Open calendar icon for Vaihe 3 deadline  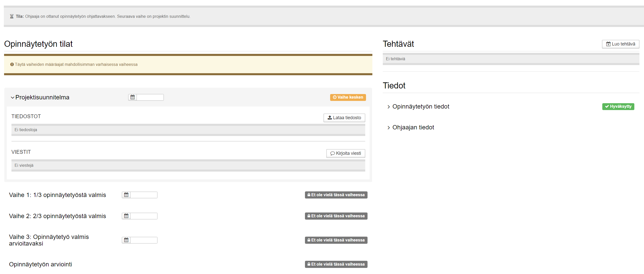(126, 240)
